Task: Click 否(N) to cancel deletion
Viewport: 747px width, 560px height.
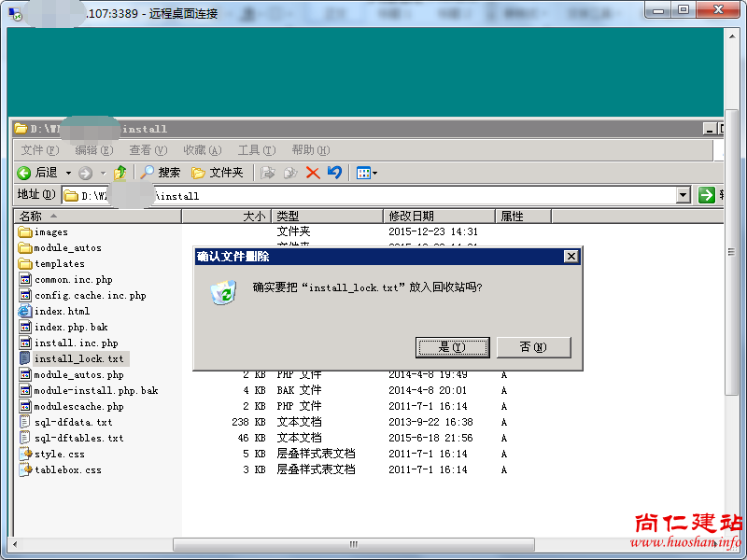Action: 533,347
